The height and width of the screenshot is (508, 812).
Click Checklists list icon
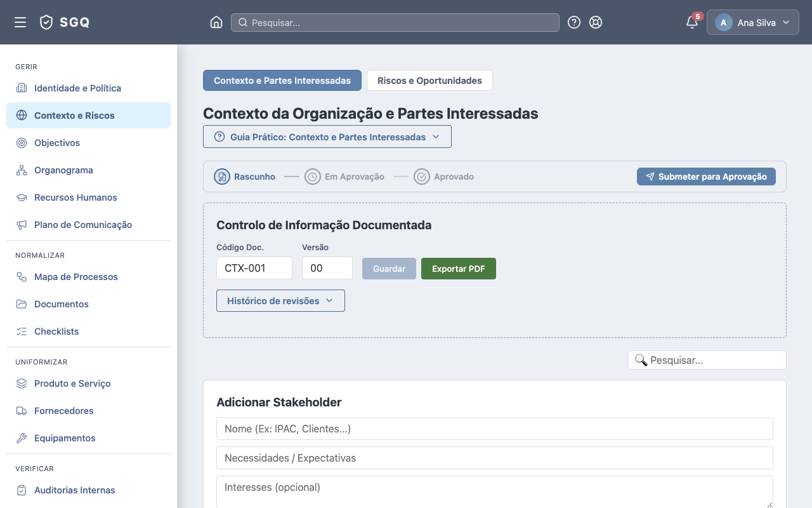click(x=22, y=331)
